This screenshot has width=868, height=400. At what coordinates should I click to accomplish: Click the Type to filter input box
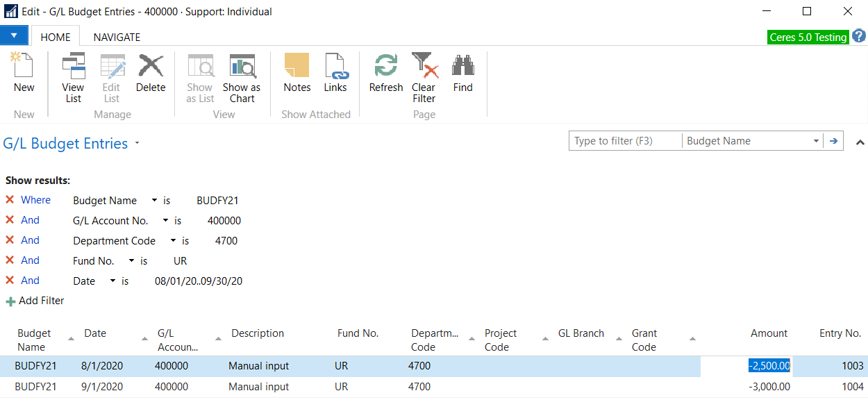625,141
